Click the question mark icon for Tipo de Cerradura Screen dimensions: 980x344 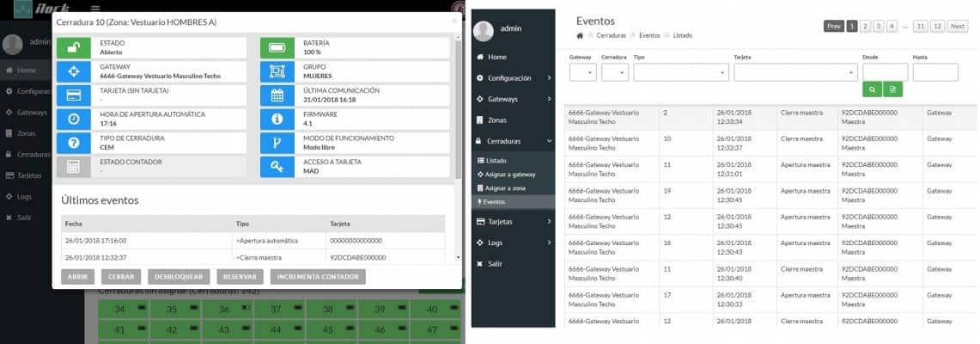[x=73, y=143]
